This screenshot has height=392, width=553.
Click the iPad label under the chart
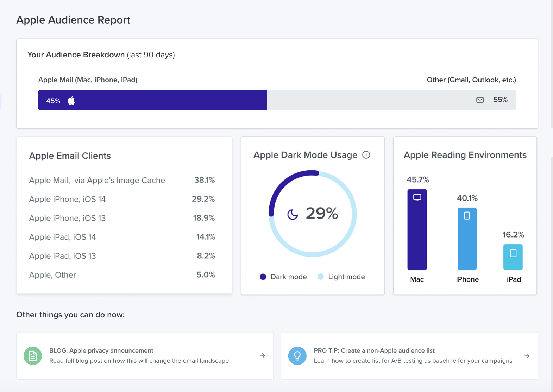point(514,279)
